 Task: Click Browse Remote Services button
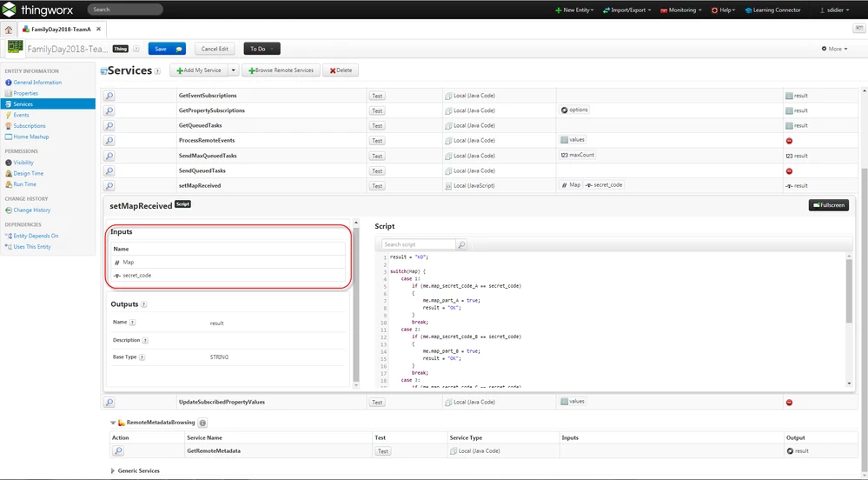click(x=281, y=70)
